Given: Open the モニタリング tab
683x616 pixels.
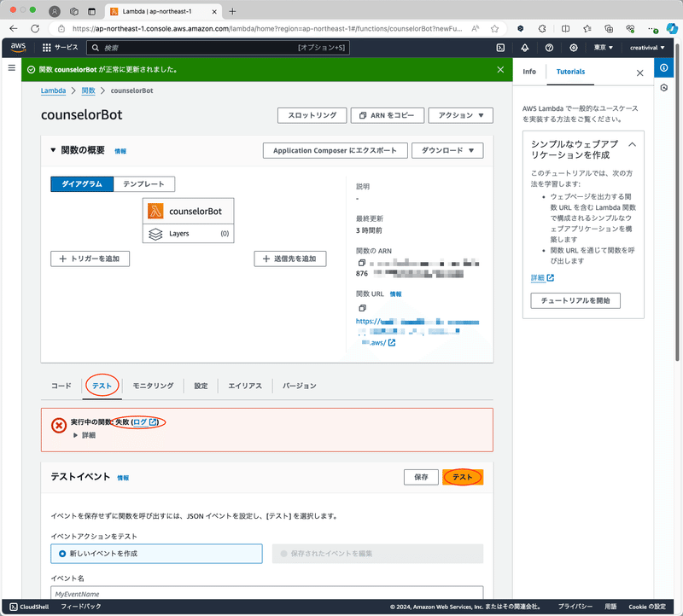Looking at the screenshot, I should pyautogui.click(x=153, y=386).
